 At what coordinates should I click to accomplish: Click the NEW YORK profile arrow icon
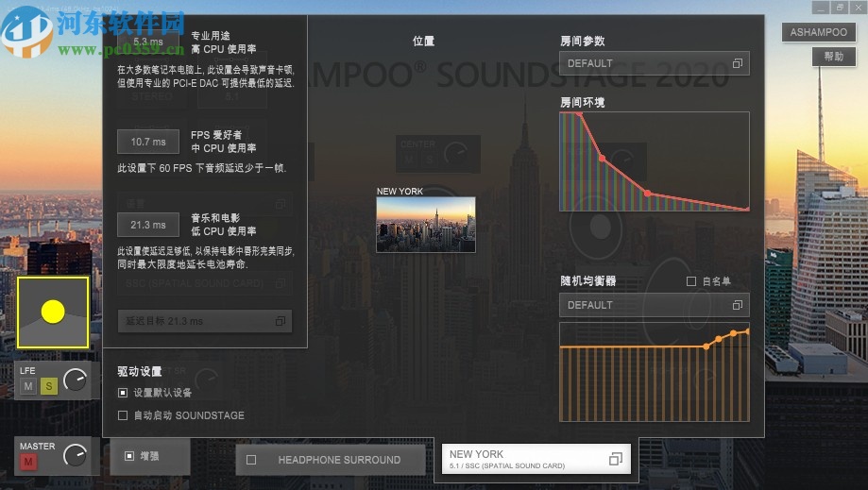tap(616, 459)
